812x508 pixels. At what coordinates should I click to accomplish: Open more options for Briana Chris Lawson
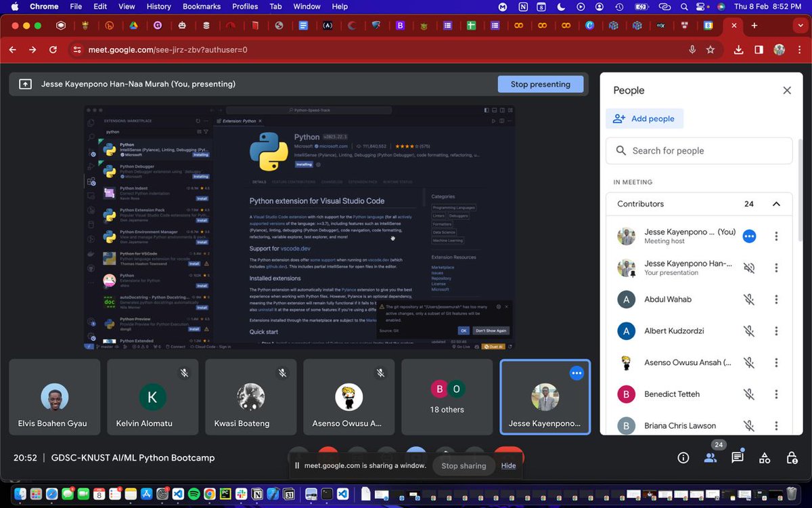point(776,425)
